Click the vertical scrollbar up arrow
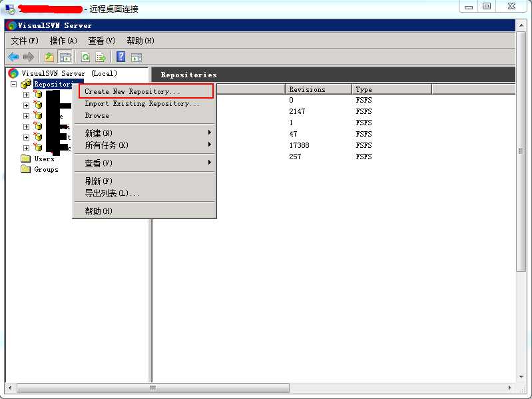Image resolution: width=532 pixels, height=399 pixels. coord(521,25)
